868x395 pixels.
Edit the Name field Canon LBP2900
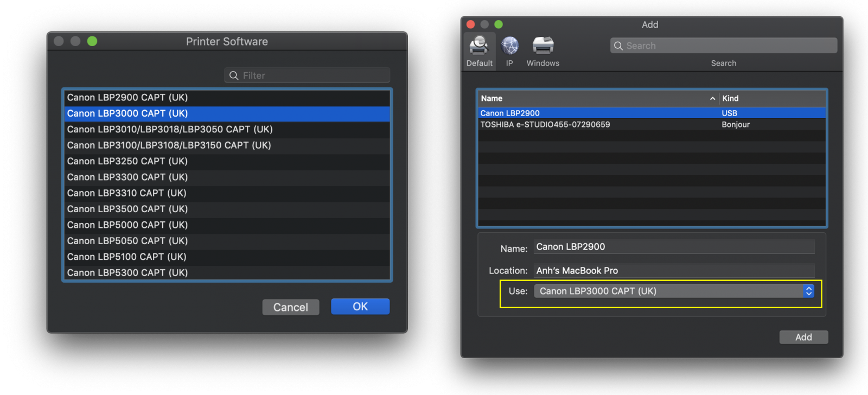click(x=674, y=247)
